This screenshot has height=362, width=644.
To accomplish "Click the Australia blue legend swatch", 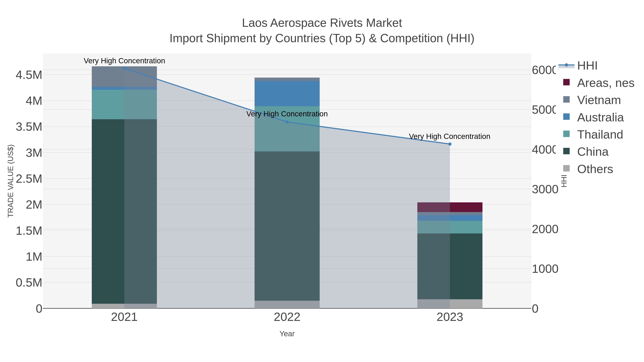I will (x=567, y=117).
